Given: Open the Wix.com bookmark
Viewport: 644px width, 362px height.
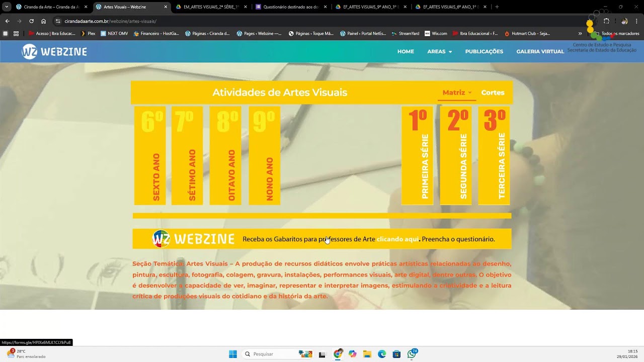Looking at the screenshot, I should (436, 34).
